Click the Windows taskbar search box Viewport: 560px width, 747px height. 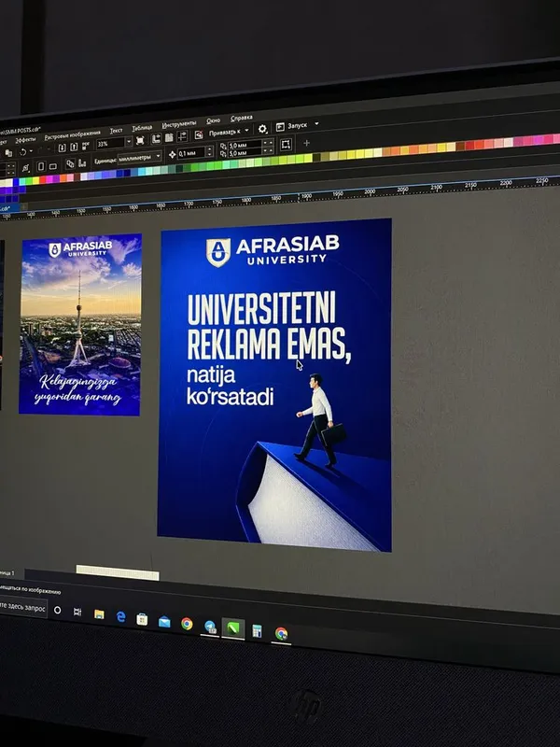click(x=23, y=608)
